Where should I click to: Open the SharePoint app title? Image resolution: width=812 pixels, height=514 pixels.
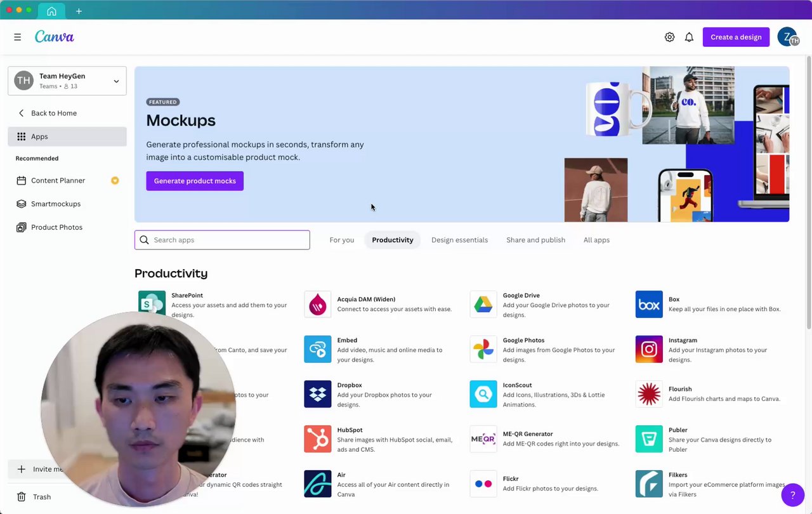(x=187, y=295)
